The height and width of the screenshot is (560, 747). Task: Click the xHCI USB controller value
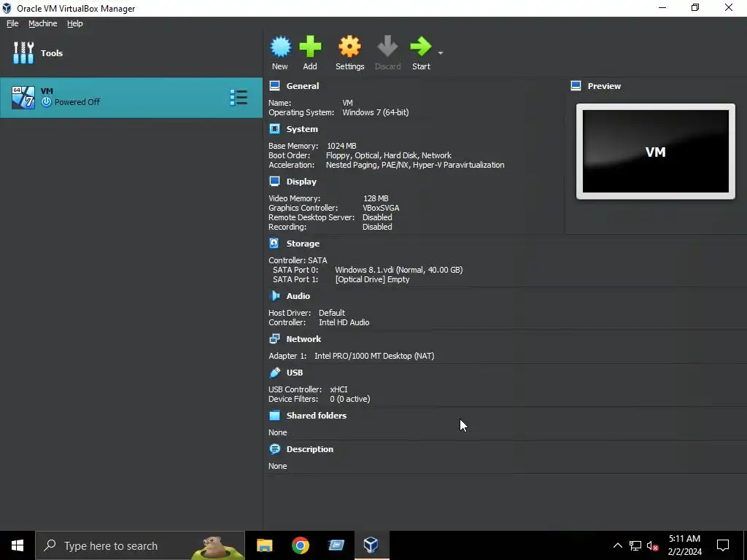coord(338,389)
